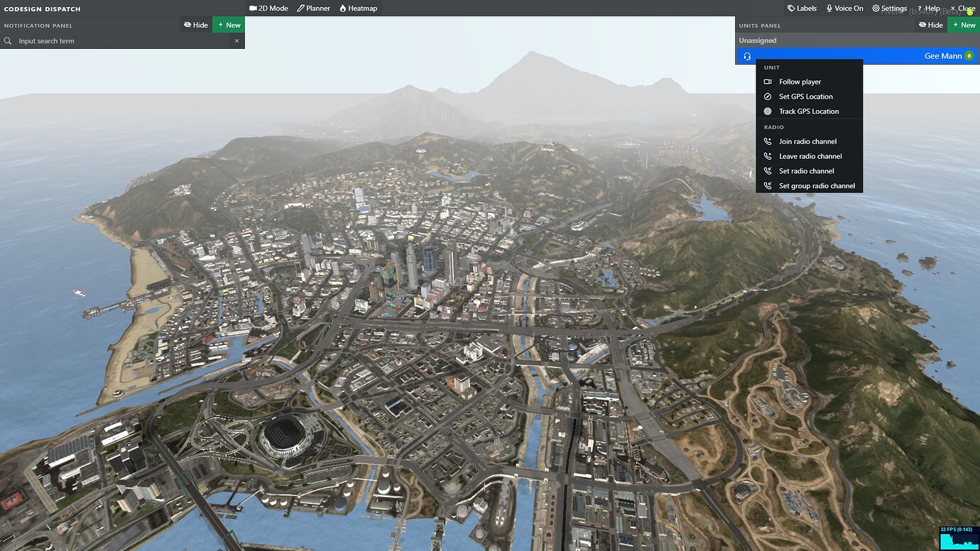Click the headset icon on Gee Mann's unit

point(746,55)
